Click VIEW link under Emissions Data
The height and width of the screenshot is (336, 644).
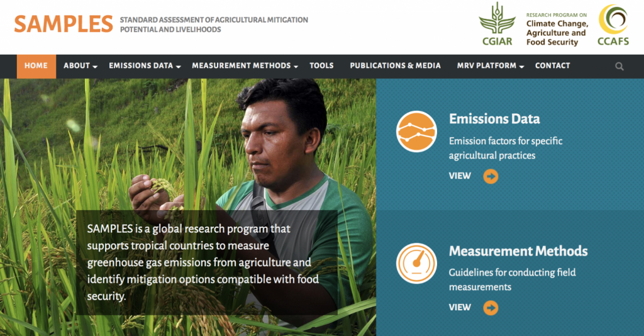(x=460, y=176)
